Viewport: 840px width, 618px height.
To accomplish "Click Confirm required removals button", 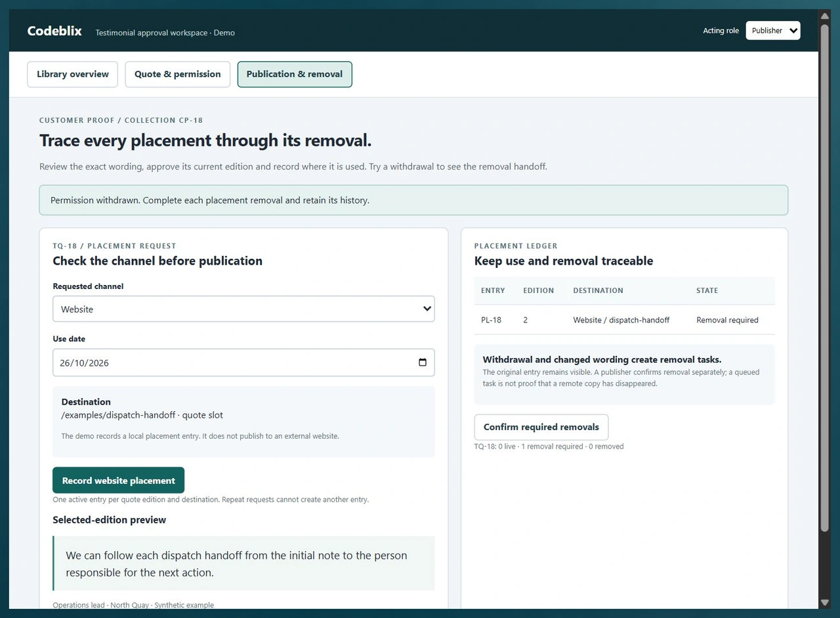I will pos(541,427).
